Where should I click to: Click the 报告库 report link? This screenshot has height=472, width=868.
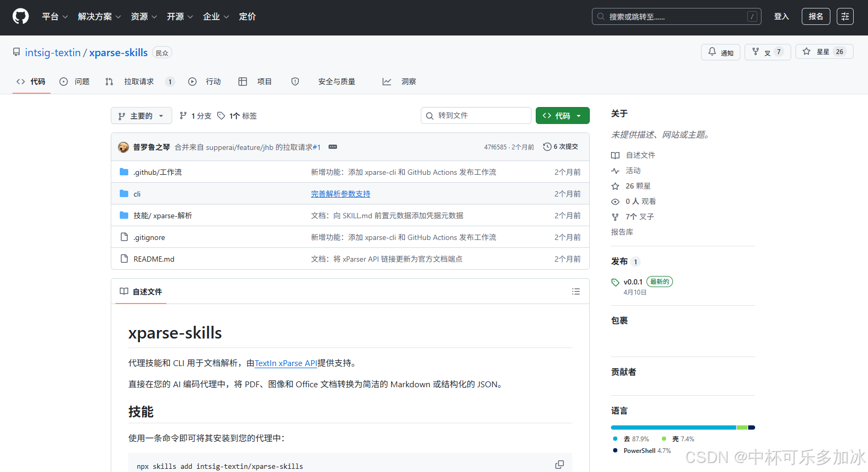pos(622,232)
